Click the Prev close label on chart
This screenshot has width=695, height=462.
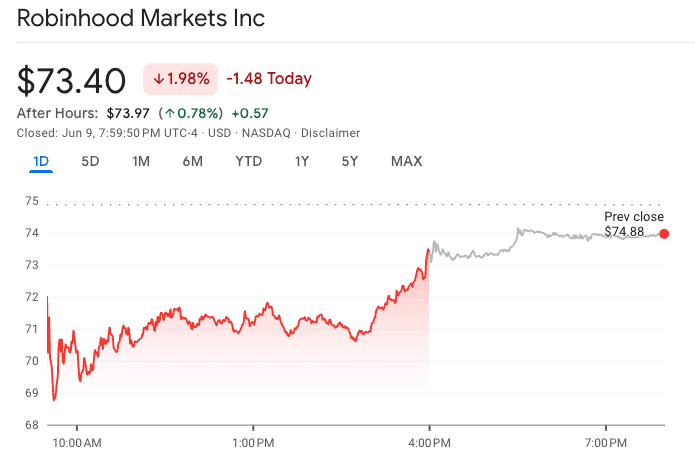coord(634,217)
